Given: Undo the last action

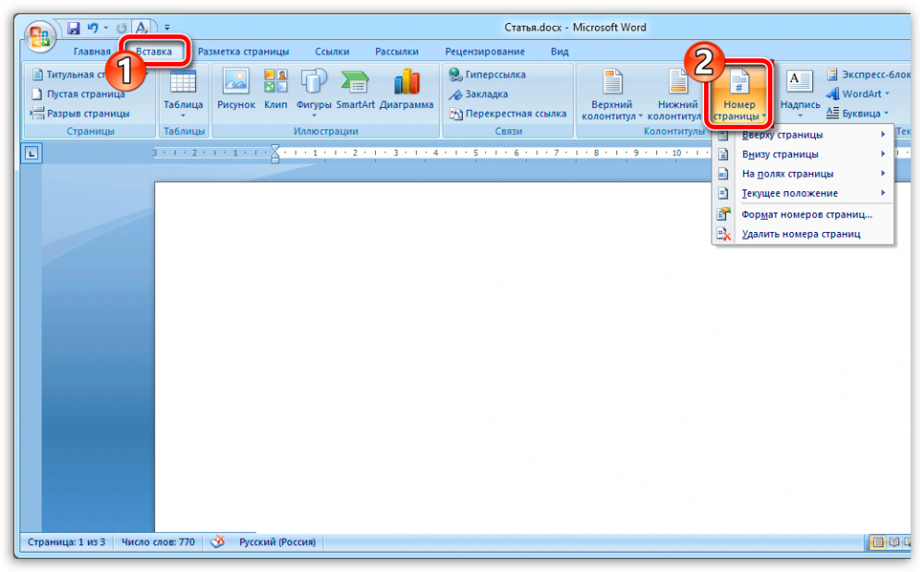Looking at the screenshot, I should click(x=93, y=28).
